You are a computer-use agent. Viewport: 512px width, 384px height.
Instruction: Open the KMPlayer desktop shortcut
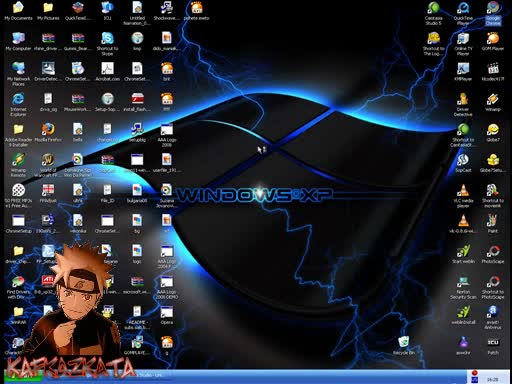(463, 72)
